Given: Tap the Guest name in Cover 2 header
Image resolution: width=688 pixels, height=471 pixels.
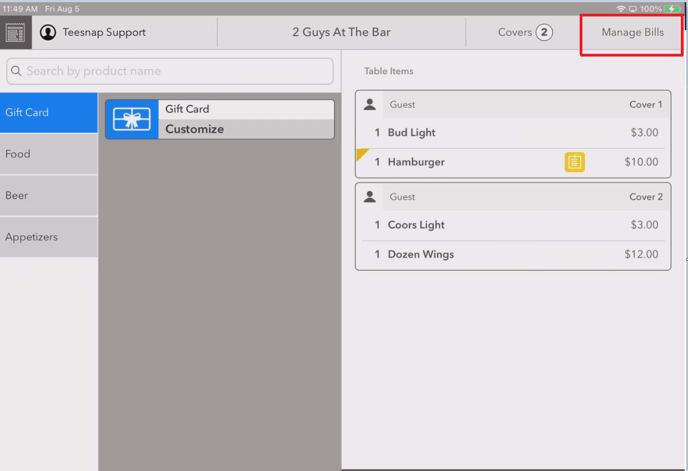Looking at the screenshot, I should click(x=402, y=197).
